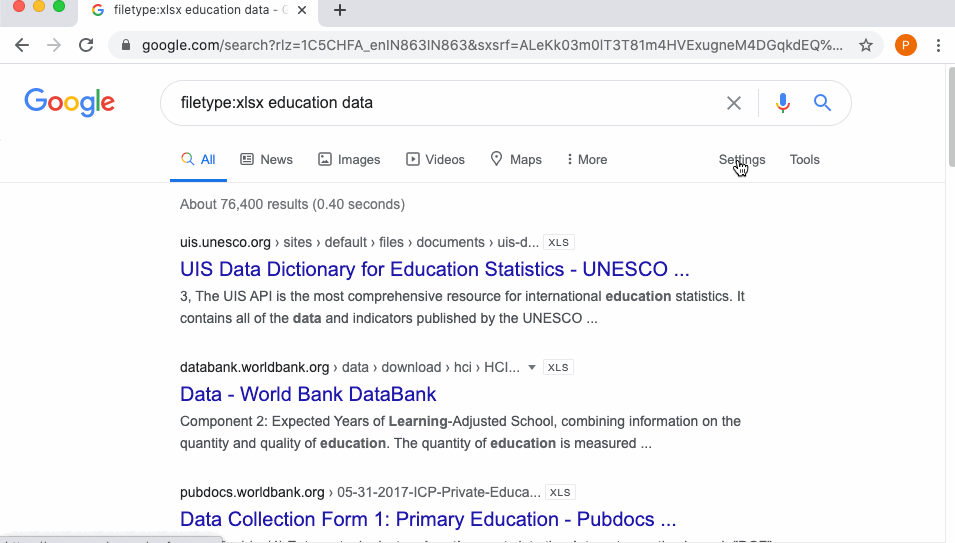Open a new browser tab
Screen dimensions: 955x543
[x=340, y=10]
